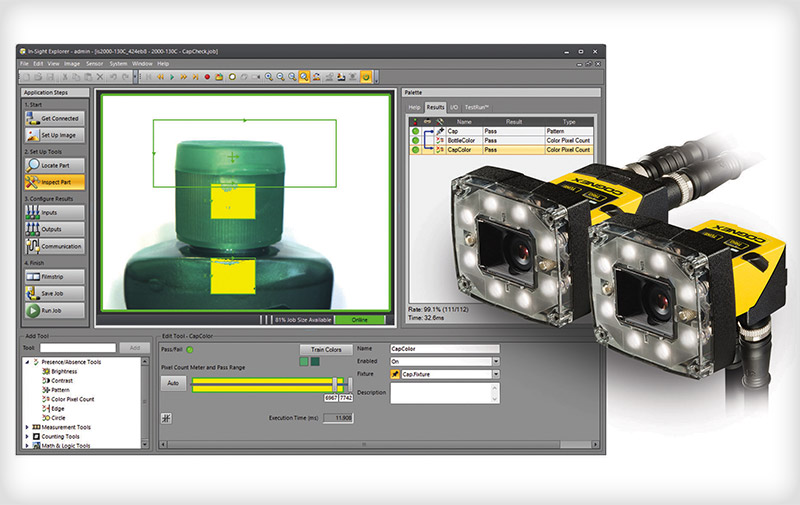Click the Locate Part button
This screenshot has width=800, height=505.
(55, 165)
